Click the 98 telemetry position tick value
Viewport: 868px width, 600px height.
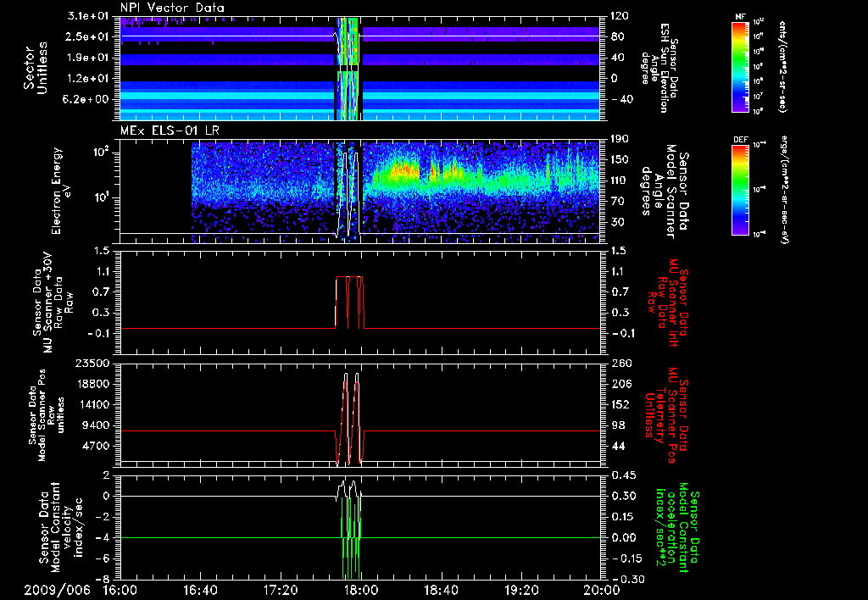(618, 425)
